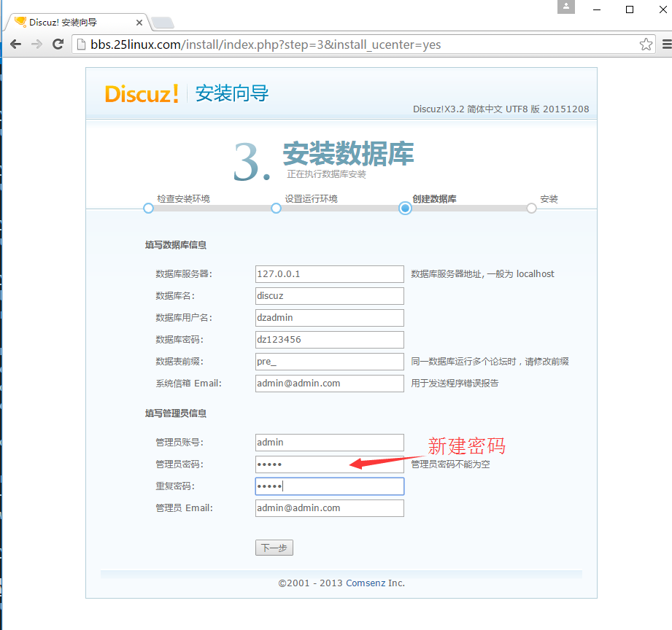Click the 填写数据库信息 heading
The height and width of the screenshot is (630, 672).
click(176, 245)
